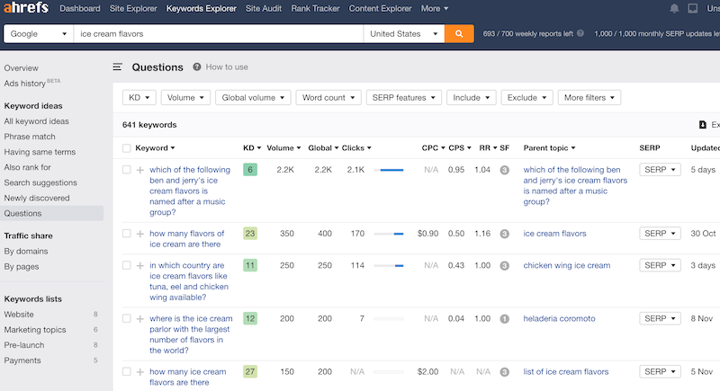Screen dimensions: 720x391
Task: Click SF badge in the heladeria coromoto row
Action: (x=504, y=318)
